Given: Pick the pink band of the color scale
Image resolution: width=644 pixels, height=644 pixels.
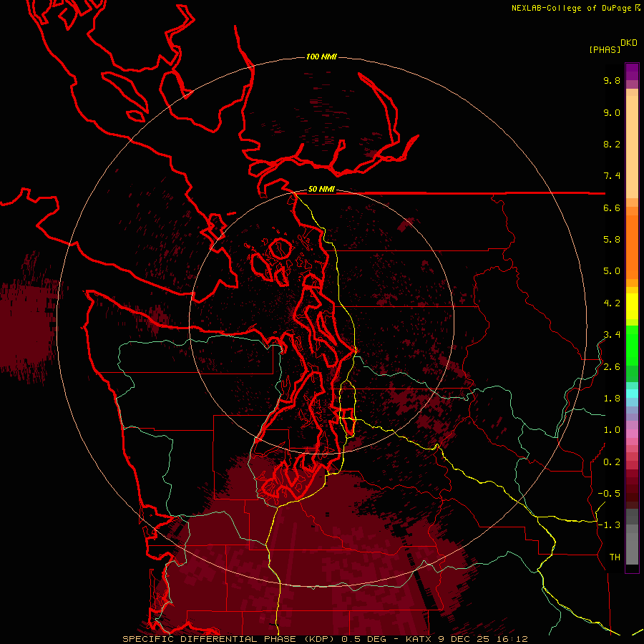Looking at the screenshot, I should [x=632, y=434].
